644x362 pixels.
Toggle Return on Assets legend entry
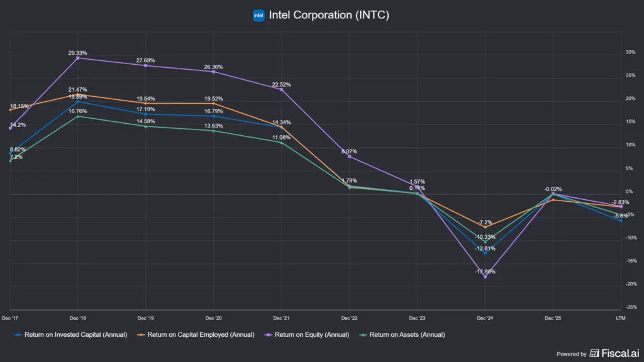pyautogui.click(x=402, y=334)
